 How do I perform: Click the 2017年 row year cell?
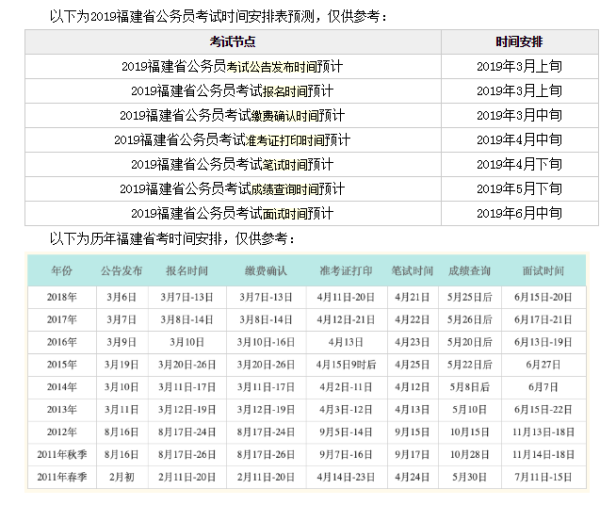(x=62, y=320)
